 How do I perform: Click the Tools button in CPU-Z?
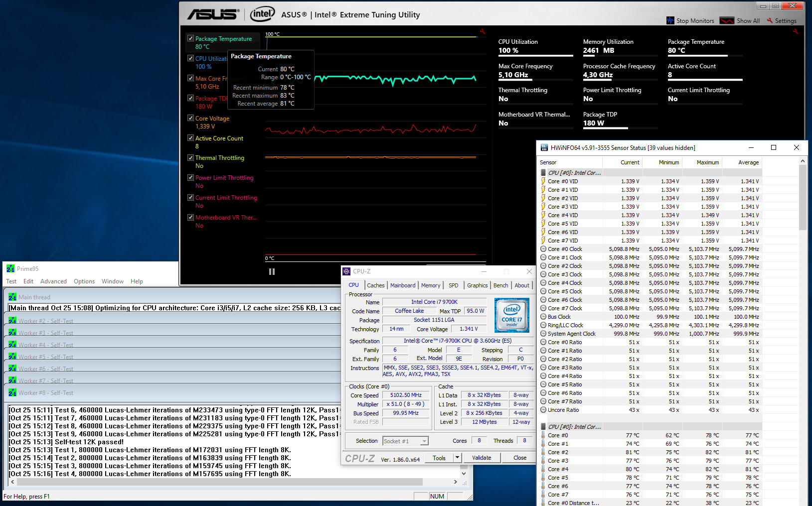click(x=439, y=458)
